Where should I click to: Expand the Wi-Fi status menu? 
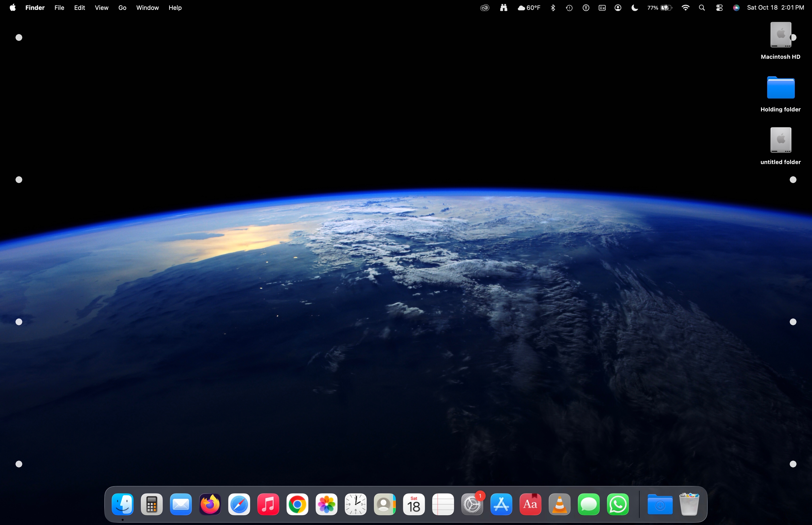tap(686, 8)
